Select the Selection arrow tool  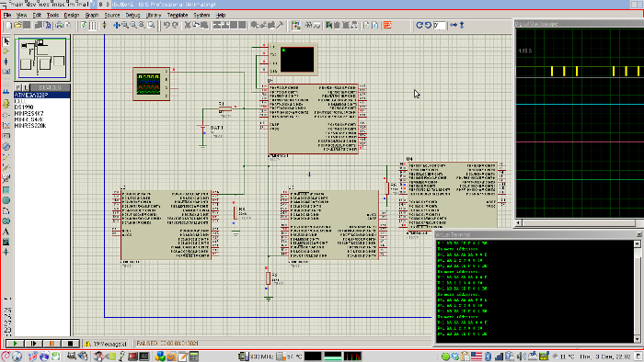[6, 41]
